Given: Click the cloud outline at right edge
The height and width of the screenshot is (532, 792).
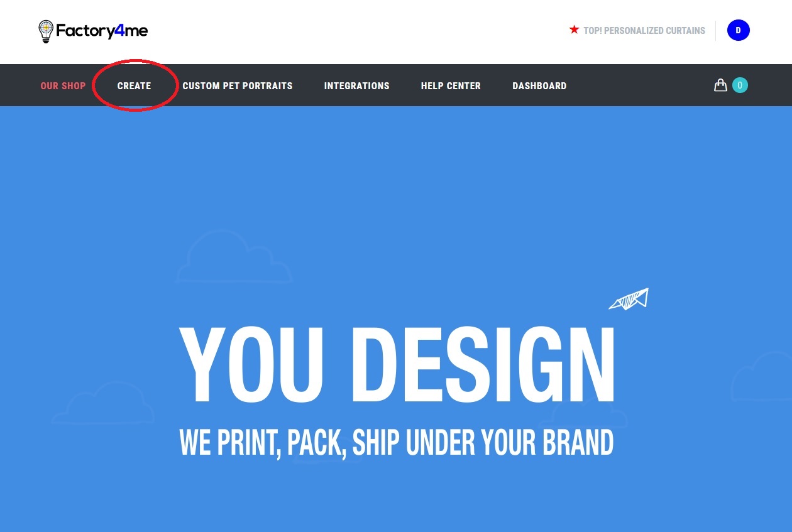Looking at the screenshot, I should [761, 376].
